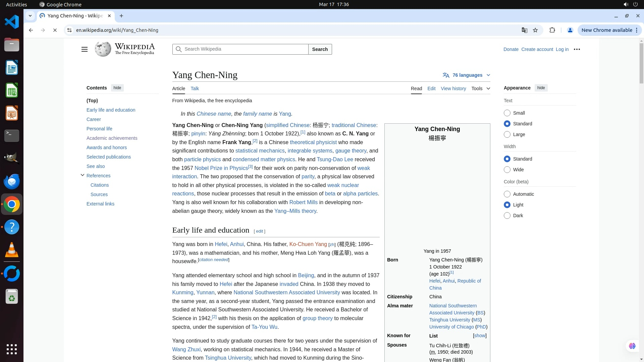Viewport: 644px width, 362px height.
Task: Click the Search button
Action: (320, 49)
